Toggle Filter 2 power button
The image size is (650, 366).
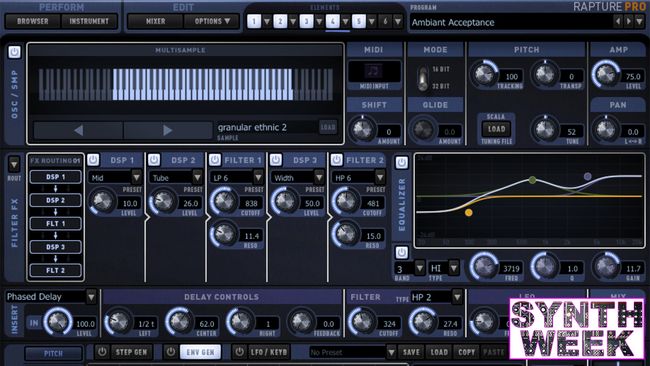[x=337, y=160]
